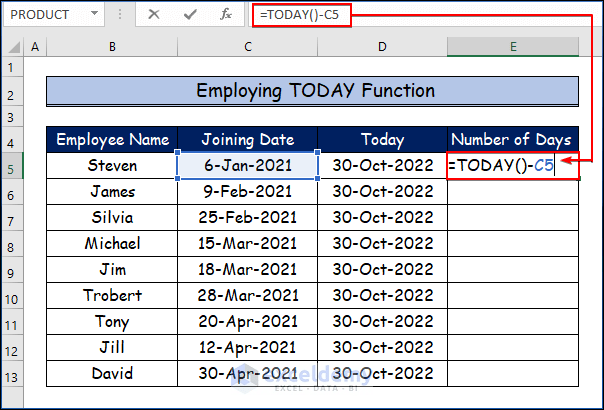Click the cell containing Jim
The width and height of the screenshot is (604, 410).
coord(112,270)
